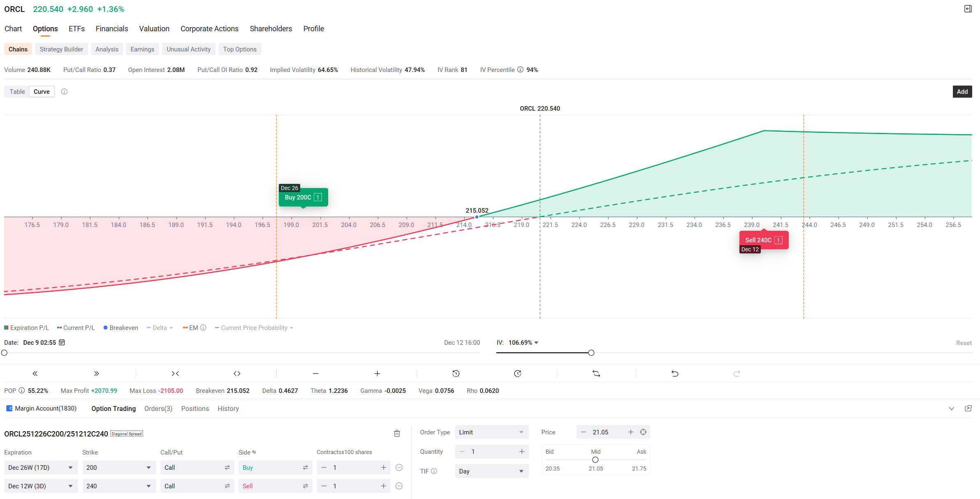Switch view to Curve
This screenshot has height=499, width=980.
[x=42, y=92]
